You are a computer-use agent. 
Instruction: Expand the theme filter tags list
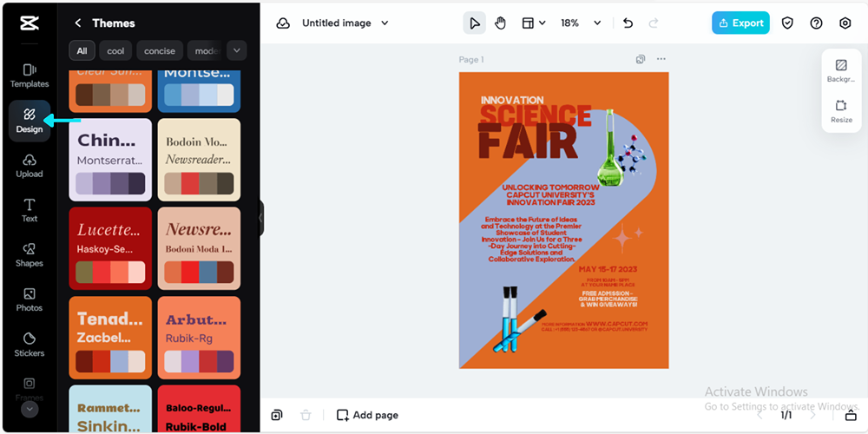coord(236,51)
